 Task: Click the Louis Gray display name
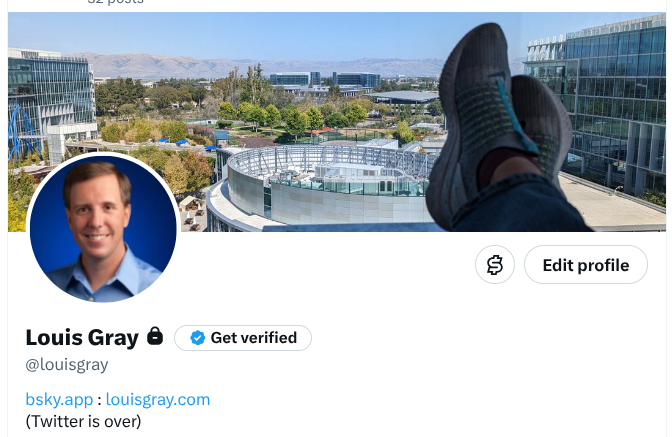pos(82,338)
